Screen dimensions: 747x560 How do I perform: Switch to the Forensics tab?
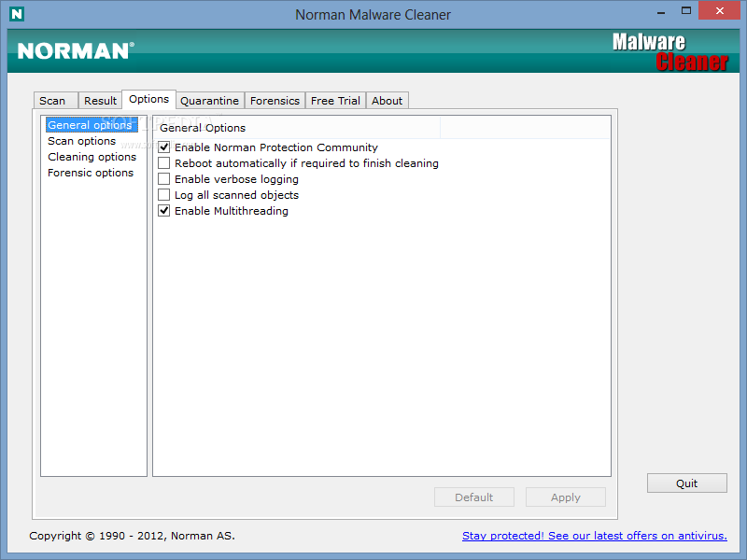[x=275, y=101]
